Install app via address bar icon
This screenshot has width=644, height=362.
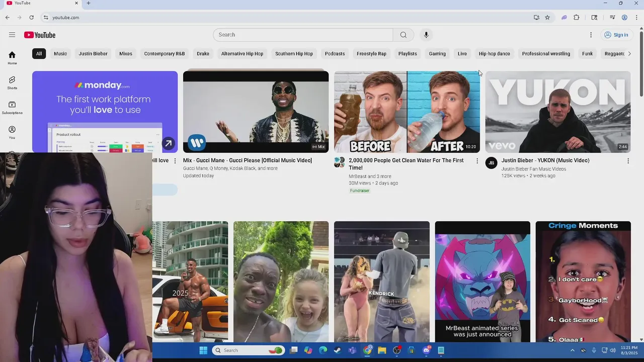(536, 17)
